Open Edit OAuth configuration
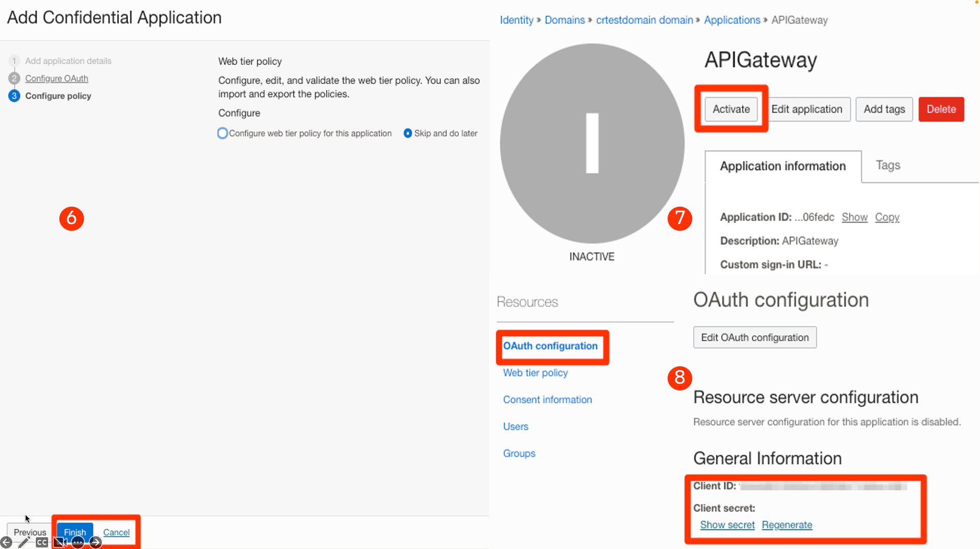This screenshot has height=549, width=980. click(754, 337)
